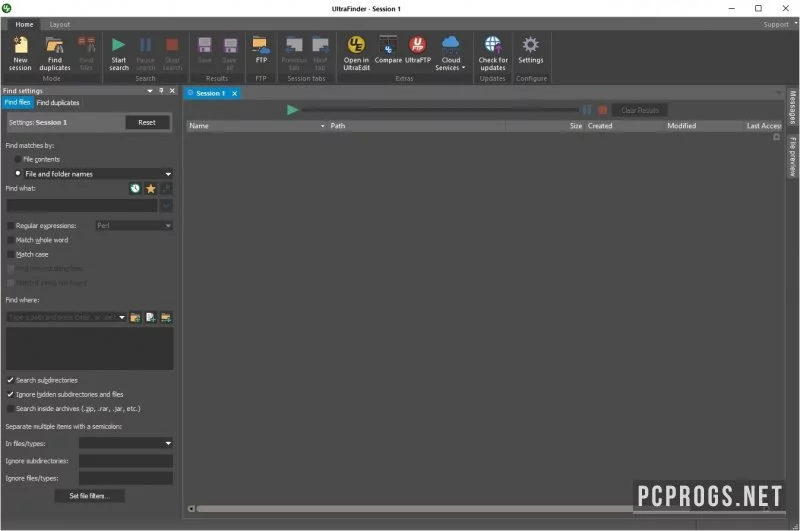Screen dimensions: 800x531
Task: Click Set file filters button
Action: 89,496
